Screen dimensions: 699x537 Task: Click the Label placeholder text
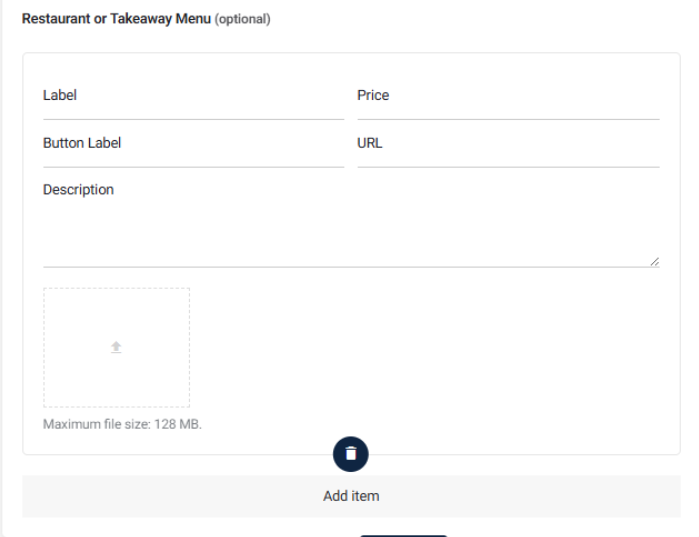(x=60, y=95)
